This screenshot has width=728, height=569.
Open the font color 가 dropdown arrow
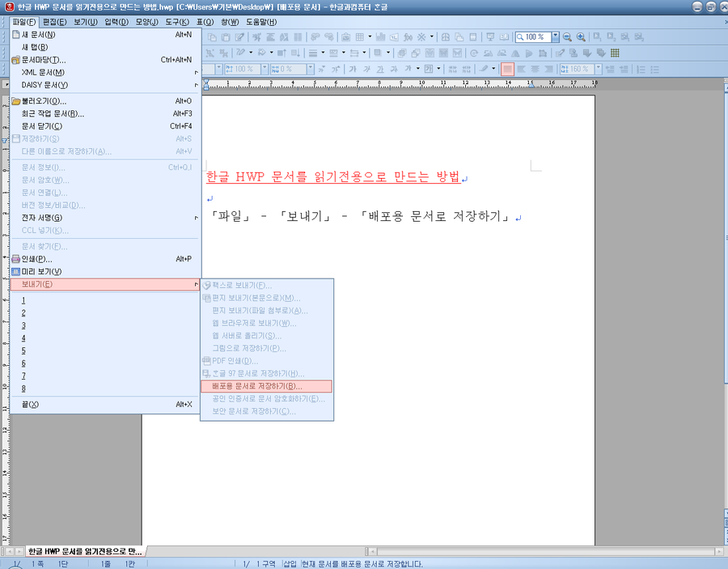(418, 69)
